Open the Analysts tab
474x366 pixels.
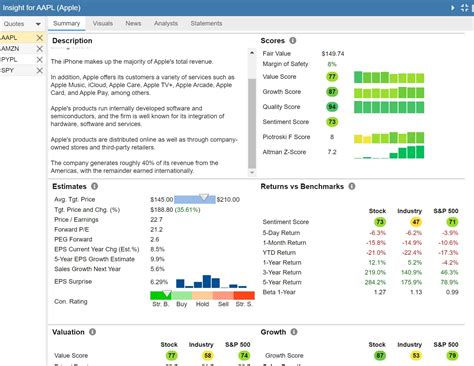tap(166, 23)
